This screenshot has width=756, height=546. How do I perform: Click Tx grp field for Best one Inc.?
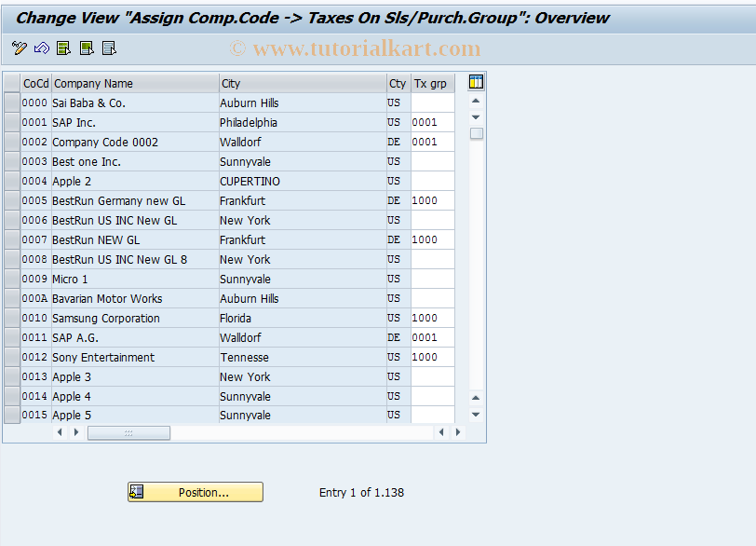pyautogui.click(x=433, y=161)
